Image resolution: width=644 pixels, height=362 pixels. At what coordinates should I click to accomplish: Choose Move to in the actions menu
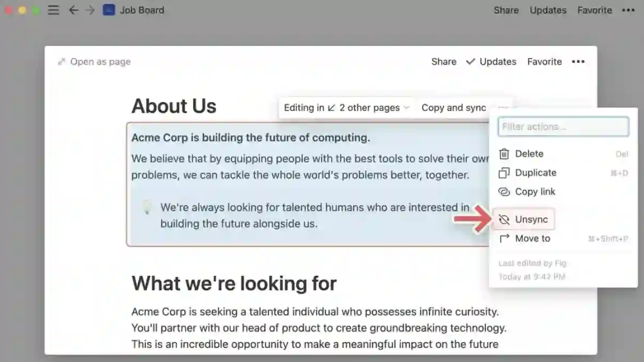563,239
